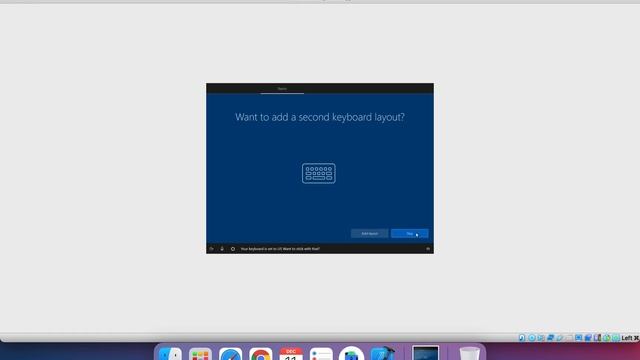The width and height of the screenshot is (640, 360).
Task: Click the volume icon in the setup bar
Action: point(428,249)
